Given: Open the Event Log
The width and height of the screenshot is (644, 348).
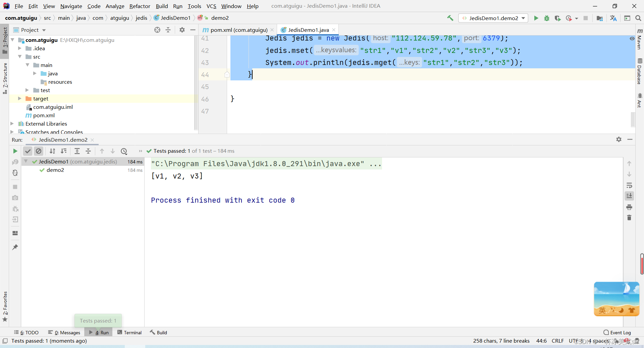Looking at the screenshot, I should click(617, 333).
